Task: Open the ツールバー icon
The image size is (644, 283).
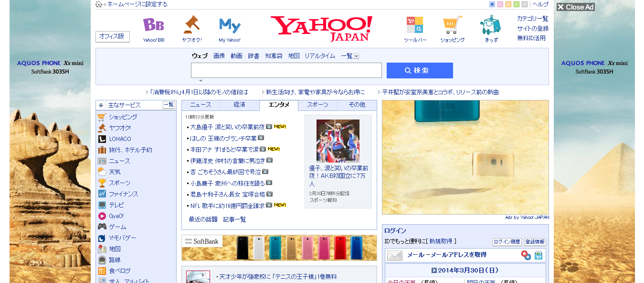Action: (x=414, y=25)
